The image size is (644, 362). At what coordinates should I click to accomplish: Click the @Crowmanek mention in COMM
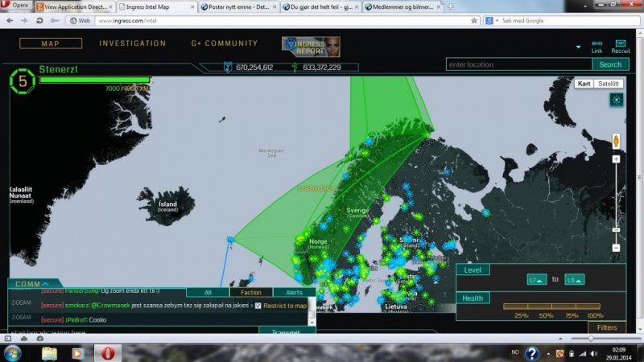coord(110,306)
